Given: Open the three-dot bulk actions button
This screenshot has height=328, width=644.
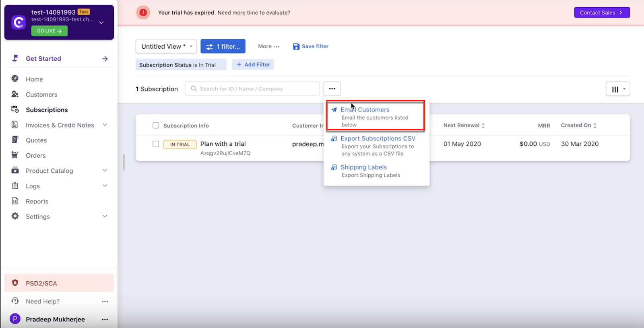Looking at the screenshot, I should coord(332,89).
